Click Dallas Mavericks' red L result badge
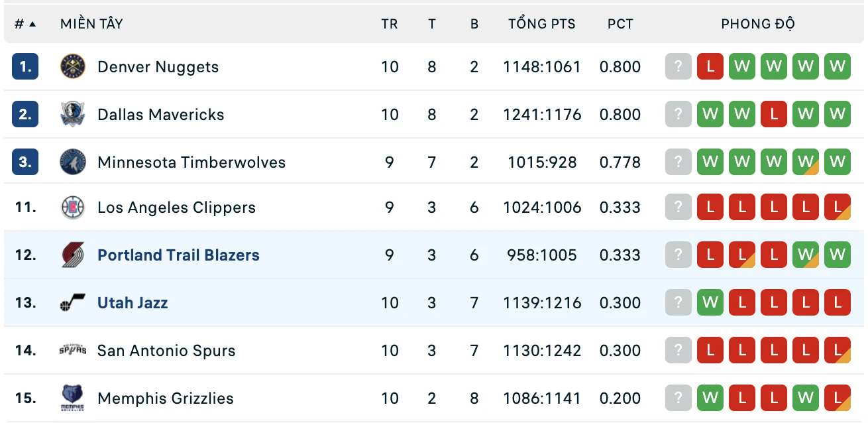The image size is (868, 423). 774,115
